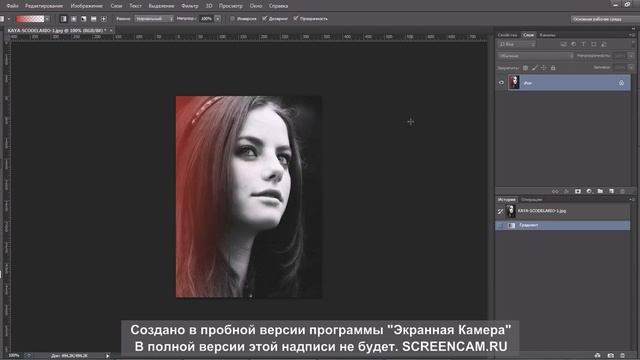Click the Фон layer thumbnail

point(514,82)
